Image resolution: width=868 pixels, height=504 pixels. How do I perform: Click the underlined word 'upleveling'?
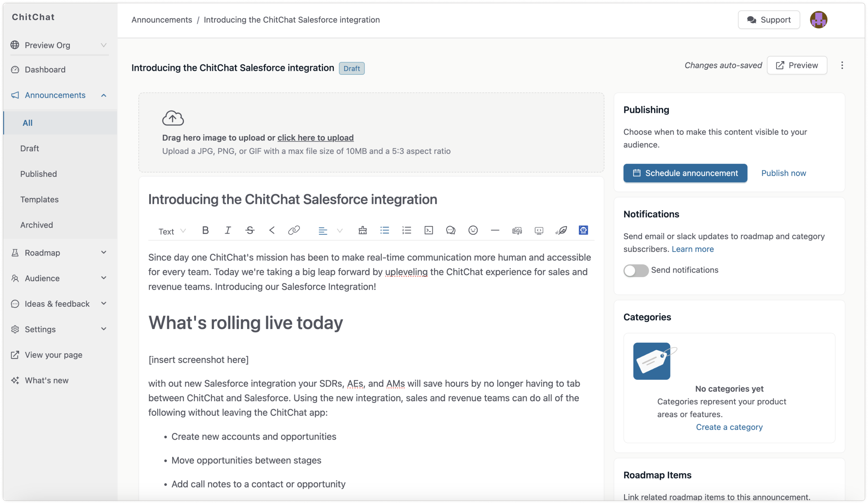(406, 272)
